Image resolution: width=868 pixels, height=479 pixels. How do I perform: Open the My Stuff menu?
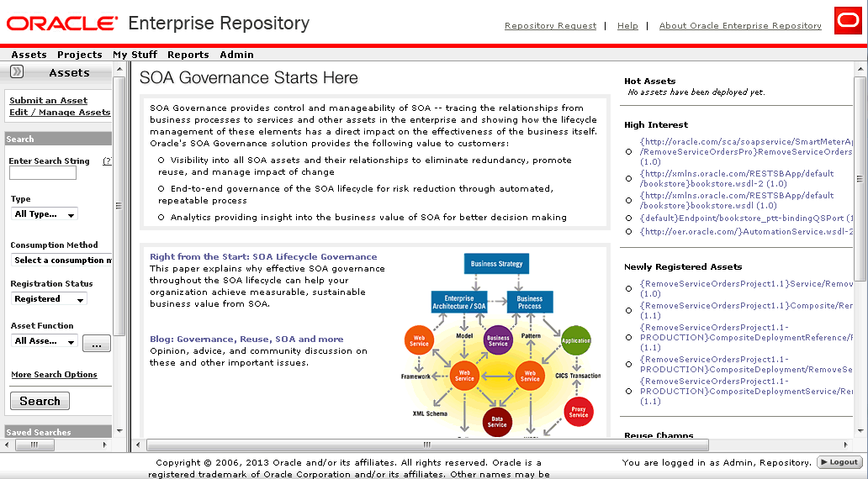(135, 55)
